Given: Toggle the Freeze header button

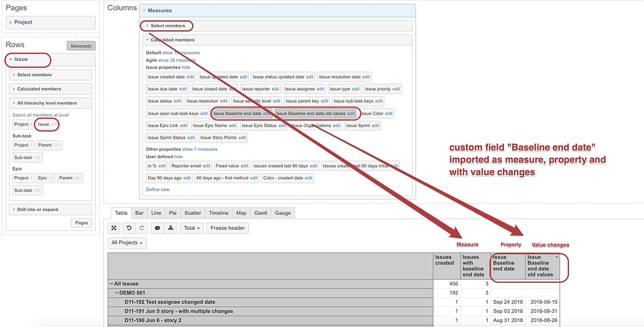Looking at the screenshot, I should 228,228.
